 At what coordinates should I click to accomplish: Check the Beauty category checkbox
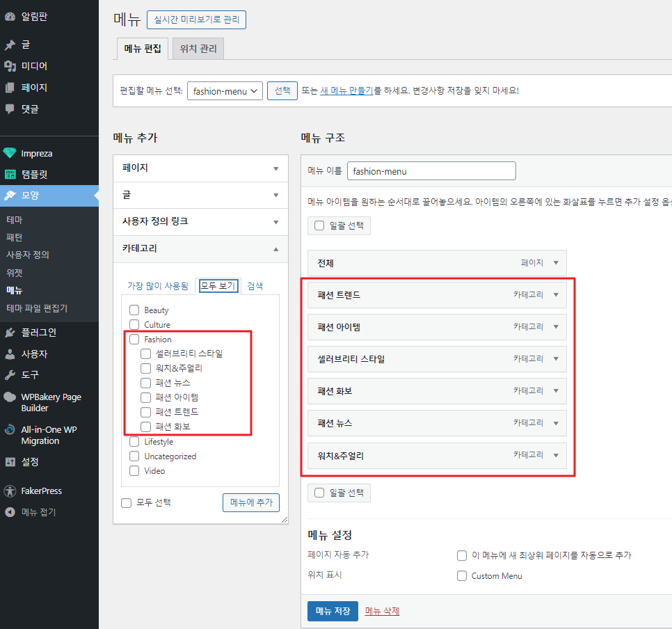tap(134, 310)
